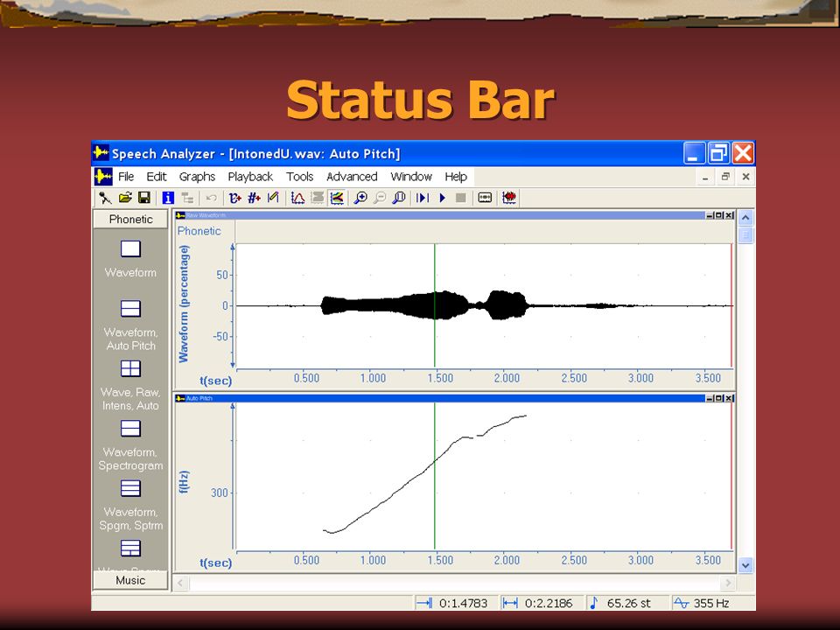Click status value 0:1.4783
840x630 pixels.
(x=464, y=603)
